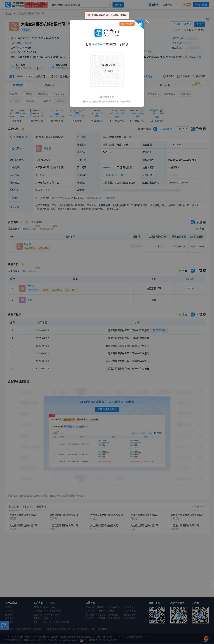Open 实际控制人 thumbnail
The image size is (214, 644).
(x=97, y=116)
